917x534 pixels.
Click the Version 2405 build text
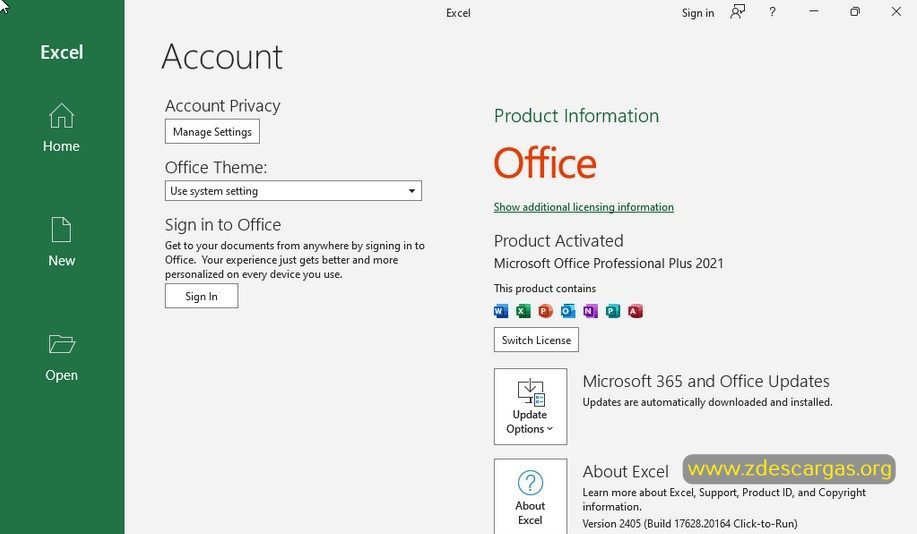coord(690,523)
